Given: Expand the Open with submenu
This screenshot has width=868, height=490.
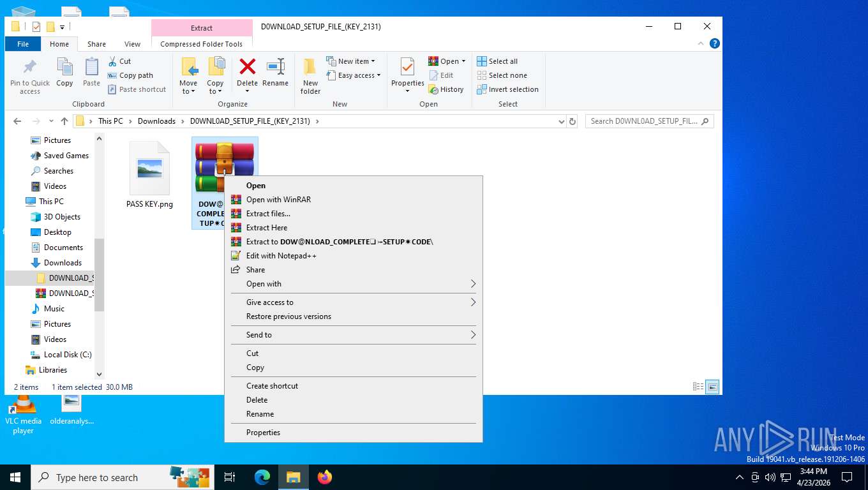Looking at the screenshot, I should (354, 284).
